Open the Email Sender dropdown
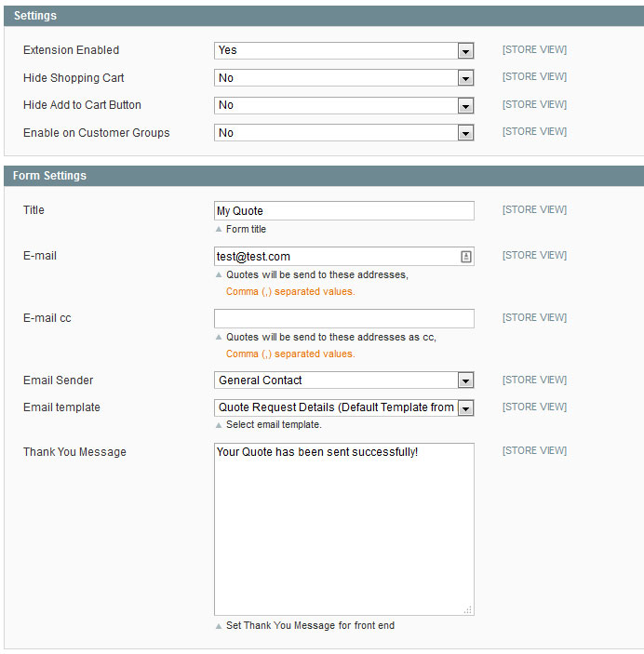The width and height of the screenshot is (644, 654). point(344,380)
